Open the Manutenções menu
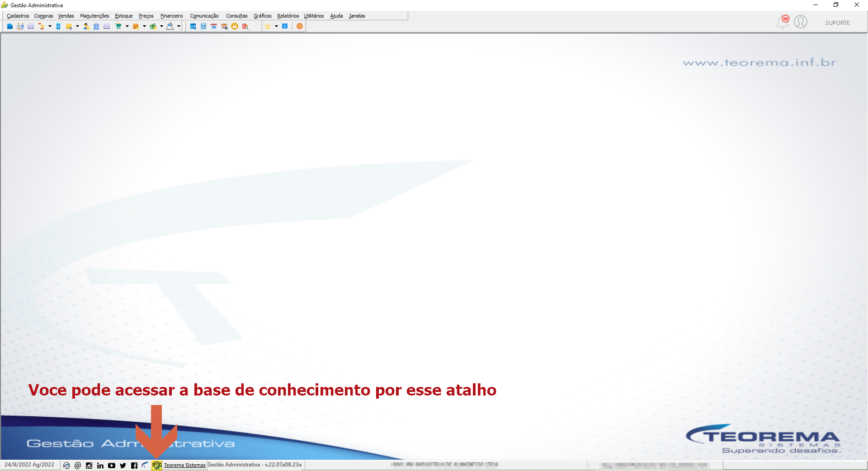This screenshot has width=868, height=471. click(x=94, y=16)
